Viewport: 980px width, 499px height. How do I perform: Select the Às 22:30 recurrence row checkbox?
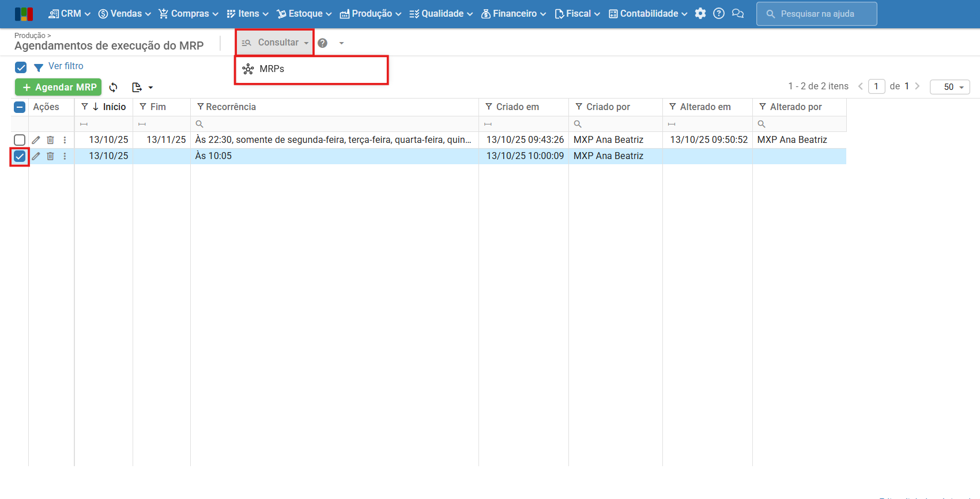point(20,140)
